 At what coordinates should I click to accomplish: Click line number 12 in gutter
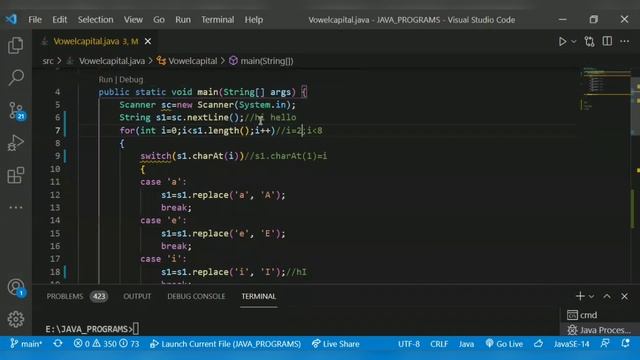pos(55,195)
